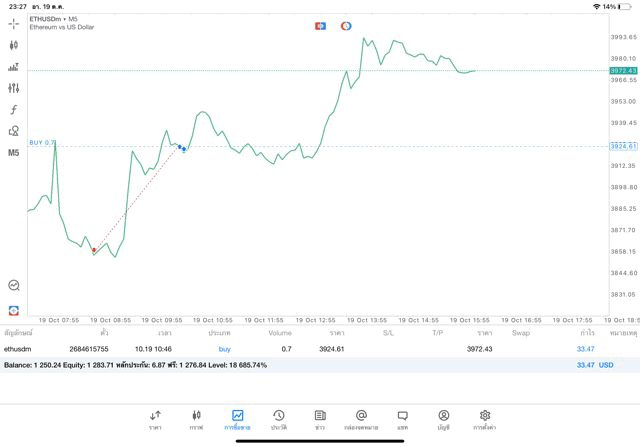Image resolution: width=640 pixels, height=447 pixels.
Task: Tap the current price label 3972.43
Action: tap(622, 71)
